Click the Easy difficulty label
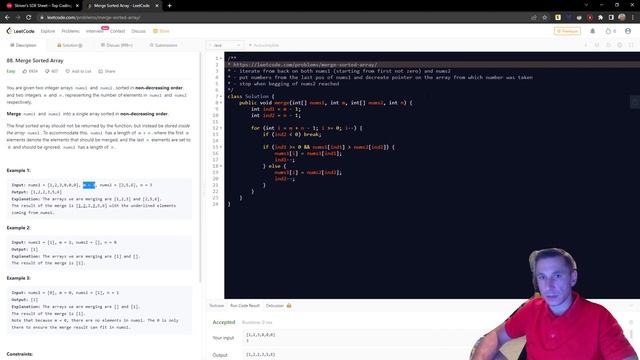The height and width of the screenshot is (360, 640). click(x=11, y=71)
